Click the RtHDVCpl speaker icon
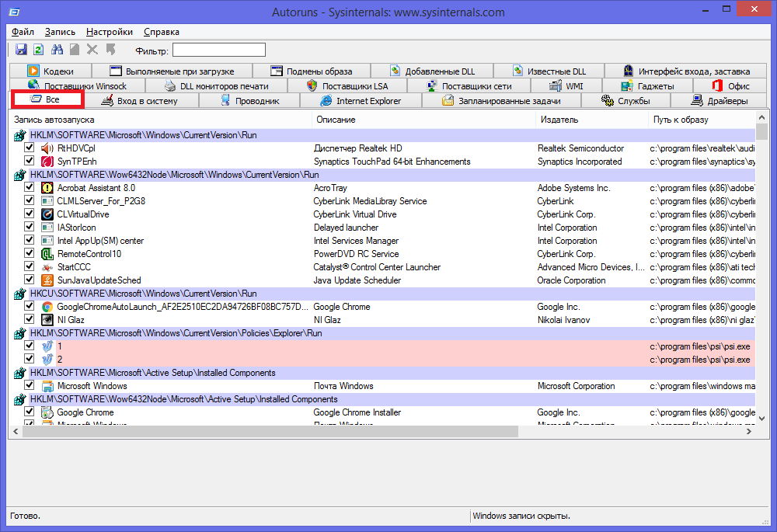The image size is (777, 532). (47, 148)
